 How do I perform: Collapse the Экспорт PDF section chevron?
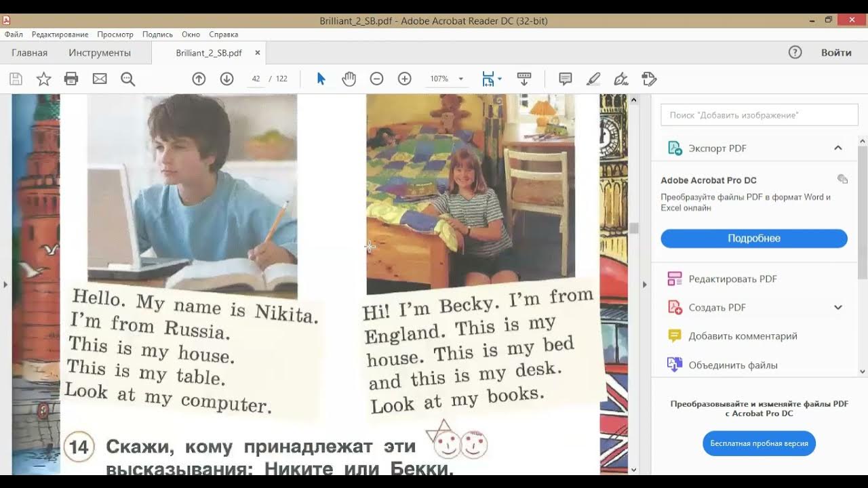[x=838, y=148]
